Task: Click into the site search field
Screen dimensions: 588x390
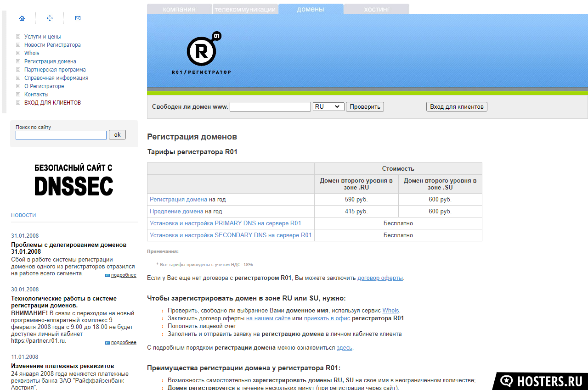Action: (x=61, y=135)
